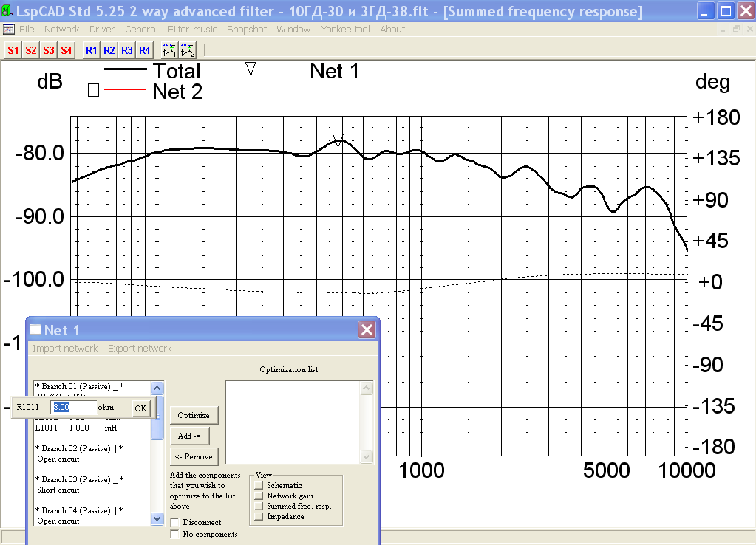Toggle the Net 2 square marker in legend
The width and height of the screenshot is (756, 545).
pyautogui.click(x=94, y=90)
